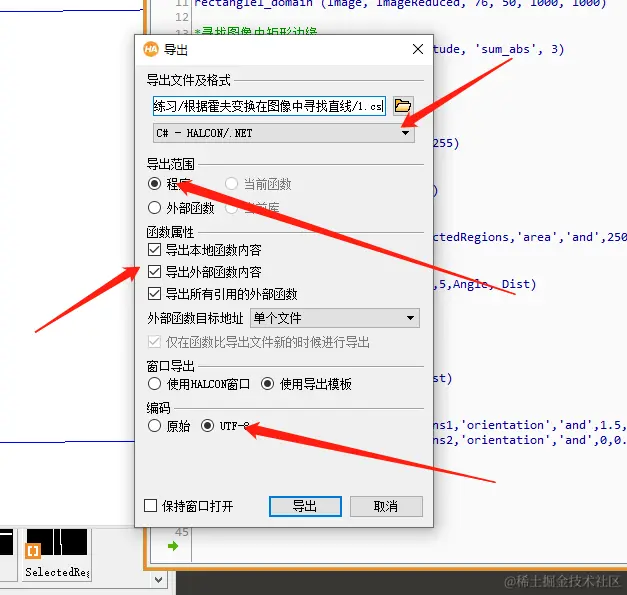Select the 外部函数 radio button

coord(154,208)
